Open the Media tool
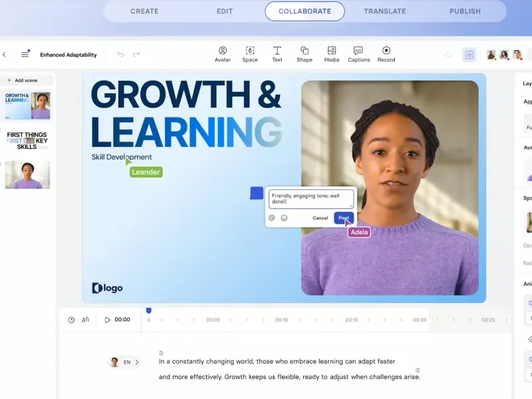This screenshot has width=532, height=399. [331, 55]
